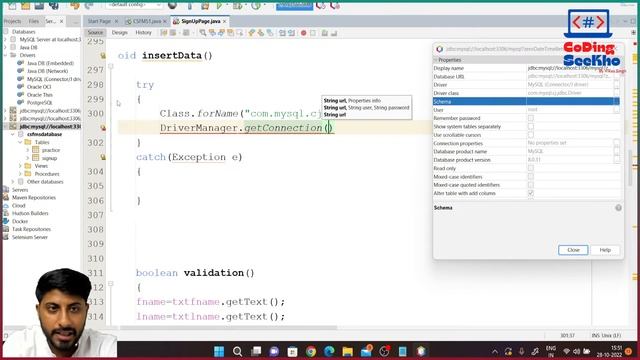Click the MySQL (Connector/J driver) driver icon
Image resolution: width=640 pixels, height=360 pixels.
coord(20,79)
